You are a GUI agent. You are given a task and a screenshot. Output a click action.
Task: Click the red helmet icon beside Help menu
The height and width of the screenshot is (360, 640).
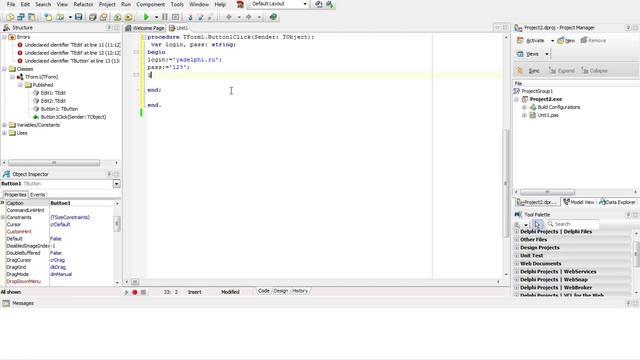coord(240,4)
